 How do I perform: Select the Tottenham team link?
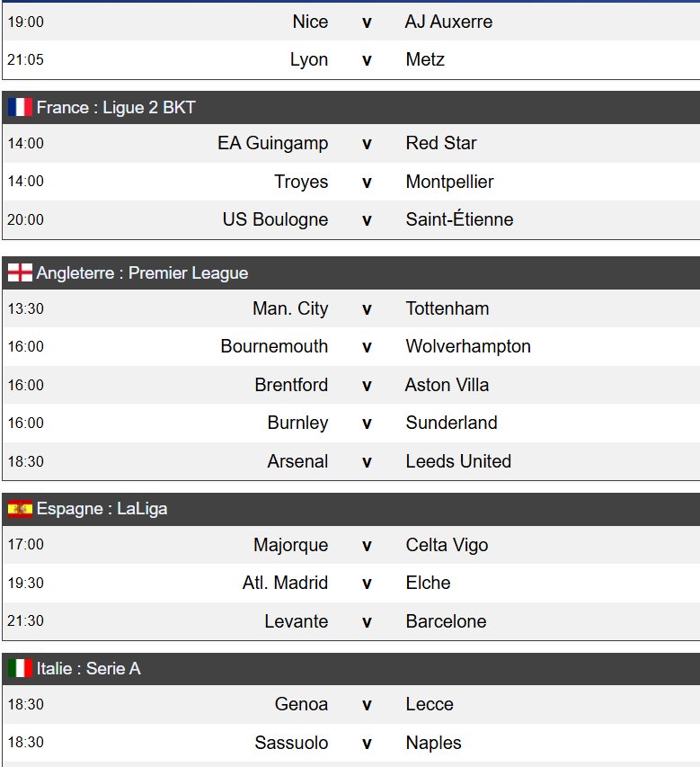tap(447, 309)
